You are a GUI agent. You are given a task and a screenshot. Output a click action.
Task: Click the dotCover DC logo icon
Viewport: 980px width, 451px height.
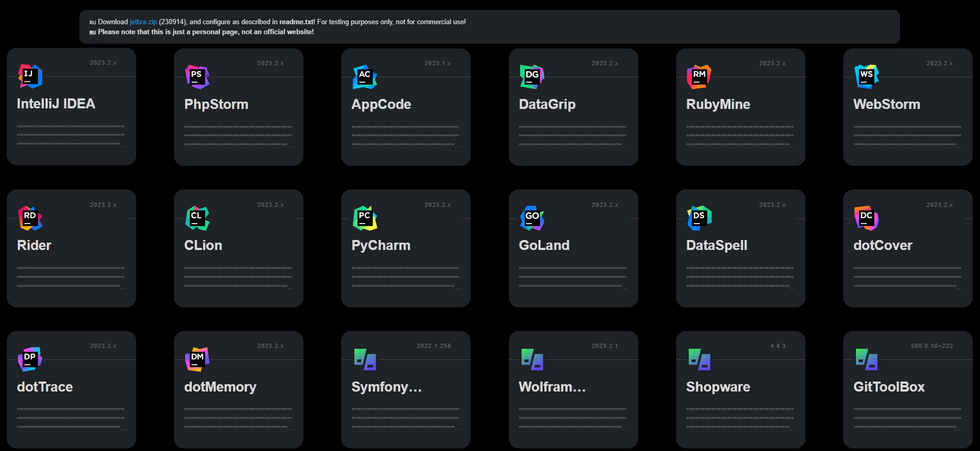(x=866, y=218)
